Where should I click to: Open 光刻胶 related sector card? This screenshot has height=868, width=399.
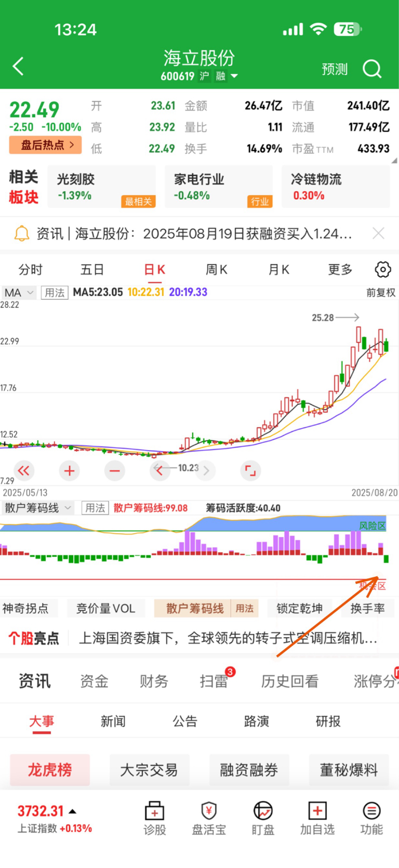click(x=102, y=187)
